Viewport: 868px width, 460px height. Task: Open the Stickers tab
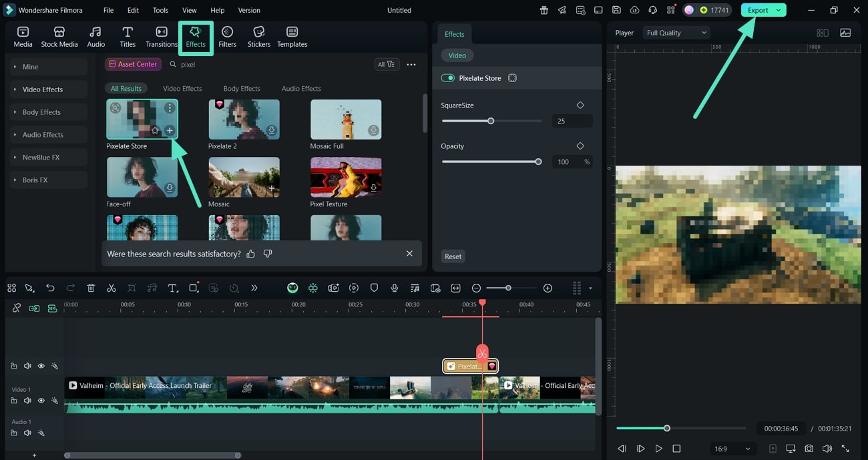point(259,37)
